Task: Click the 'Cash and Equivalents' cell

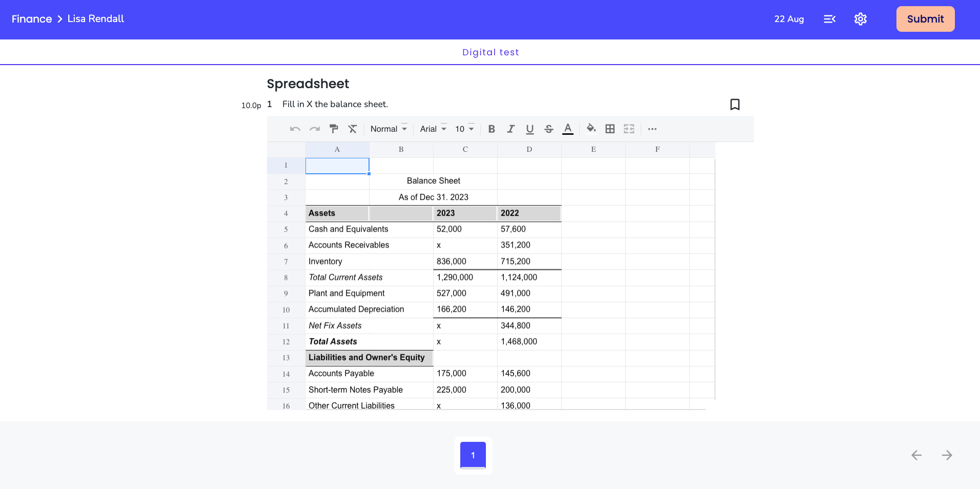Action: 369,229
